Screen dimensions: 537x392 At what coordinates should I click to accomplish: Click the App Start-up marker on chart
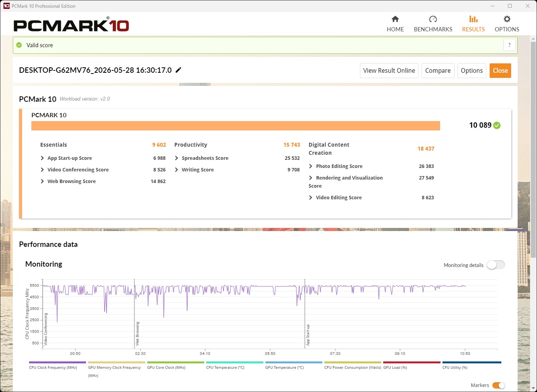coord(308,335)
